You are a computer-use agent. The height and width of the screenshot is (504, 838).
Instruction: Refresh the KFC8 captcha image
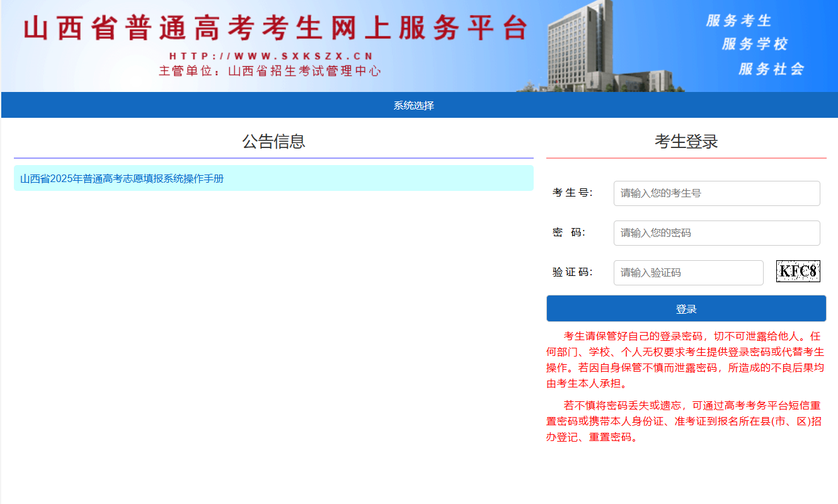(798, 272)
